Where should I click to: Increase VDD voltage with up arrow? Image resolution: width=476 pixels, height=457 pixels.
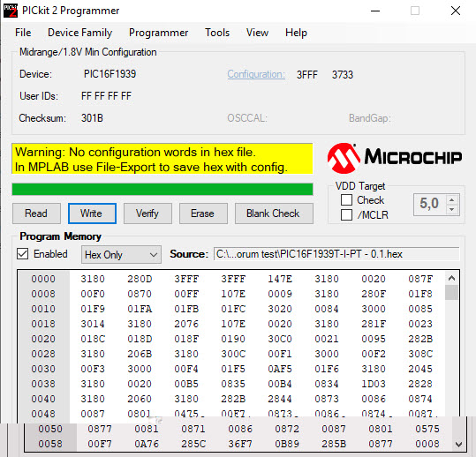452,200
